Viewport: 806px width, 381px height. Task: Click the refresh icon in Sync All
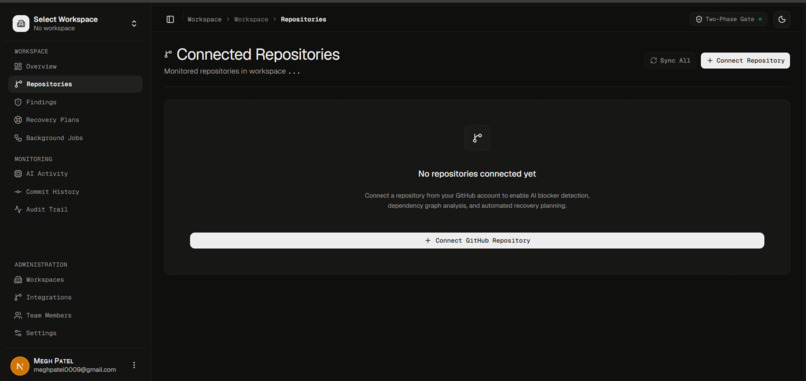click(x=654, y=61)
